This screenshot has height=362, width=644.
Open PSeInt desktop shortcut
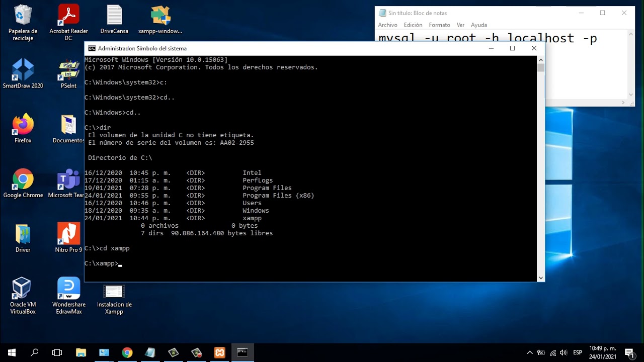click(68, 74)
